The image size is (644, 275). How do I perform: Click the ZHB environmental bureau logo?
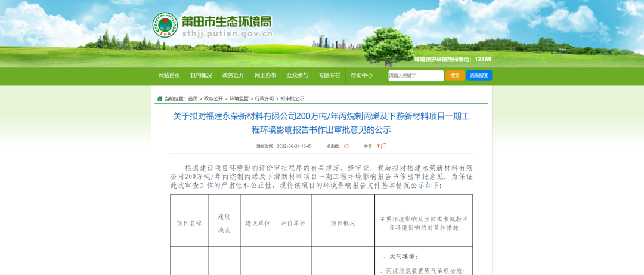165,26
